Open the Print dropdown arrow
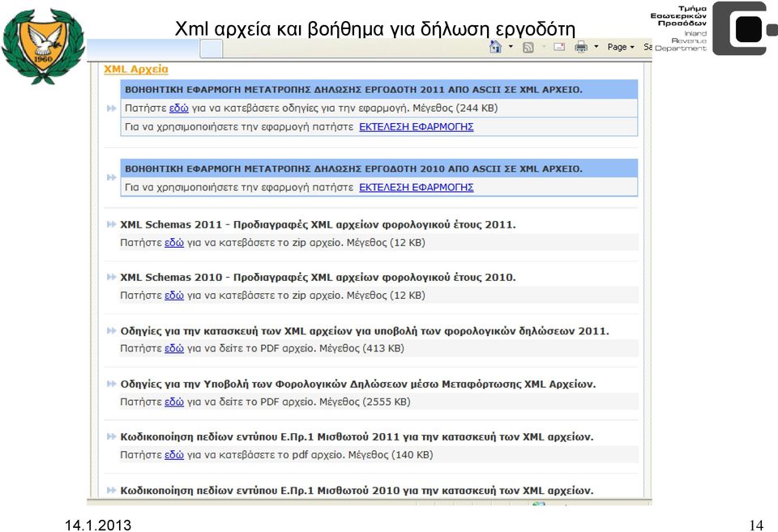Viewport: 778px width, 532px height. [596, 47]
